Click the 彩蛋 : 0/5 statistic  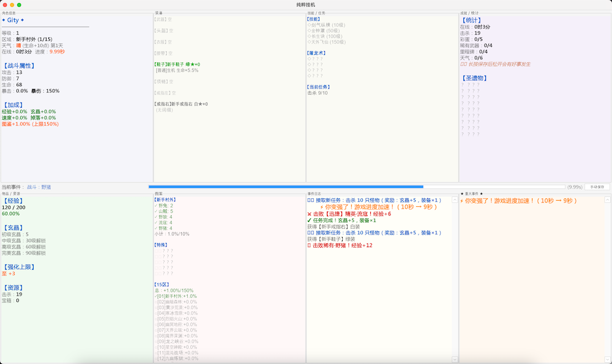pyautogui.click(x=471, y=39)
